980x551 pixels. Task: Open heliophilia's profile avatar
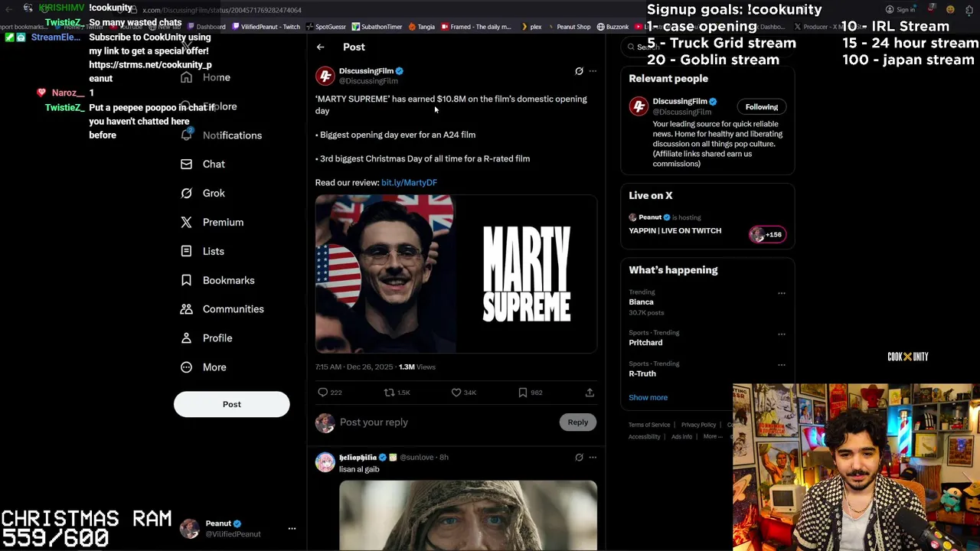(325, 462)
